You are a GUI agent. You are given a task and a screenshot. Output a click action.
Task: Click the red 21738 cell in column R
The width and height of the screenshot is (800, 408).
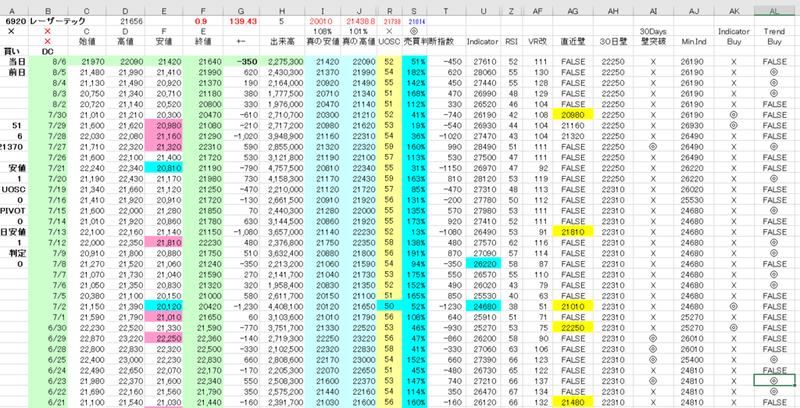389,21
